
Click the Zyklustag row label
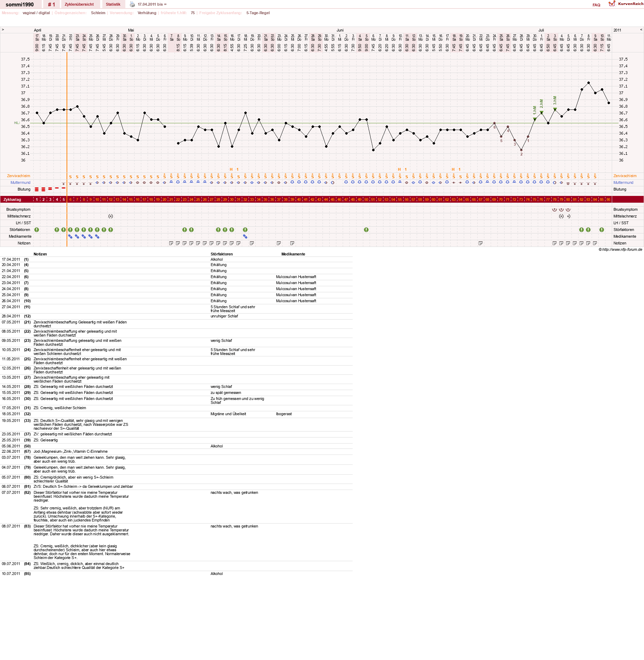tap(12, 199)
